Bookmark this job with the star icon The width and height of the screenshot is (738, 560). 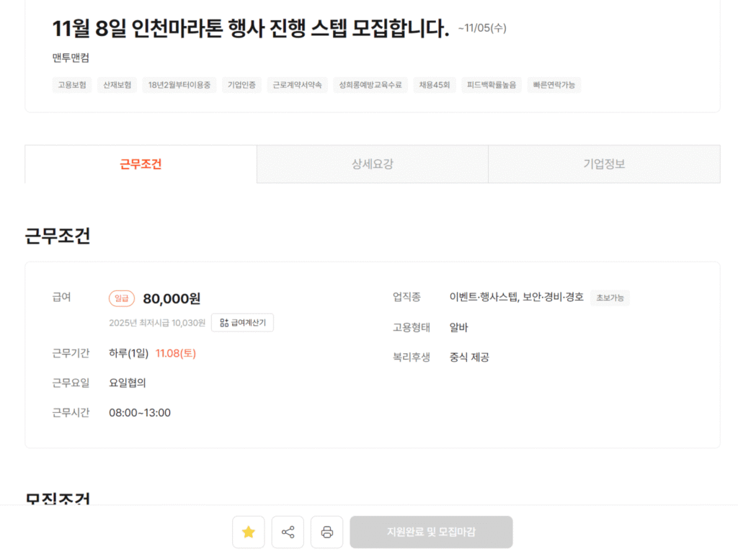click(x=248, y=532)
